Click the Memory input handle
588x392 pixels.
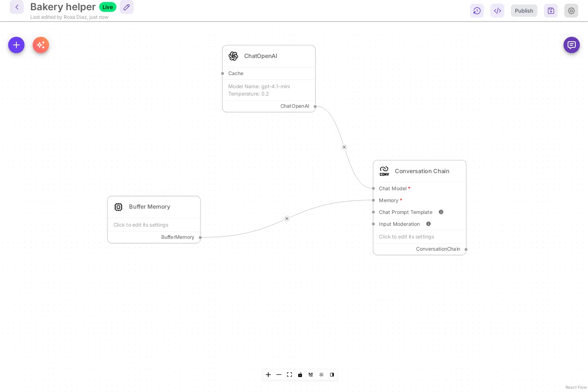click(x=373, y=200)
